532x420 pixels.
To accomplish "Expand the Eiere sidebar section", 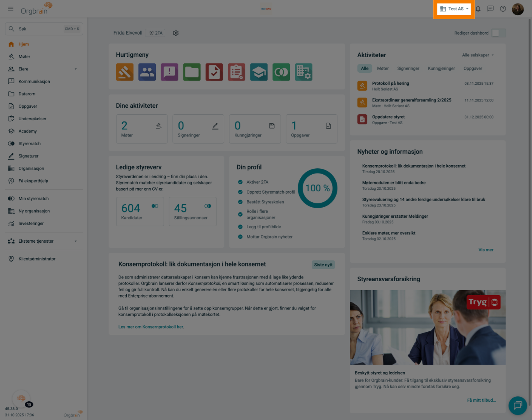I will [x=76, y=69].
